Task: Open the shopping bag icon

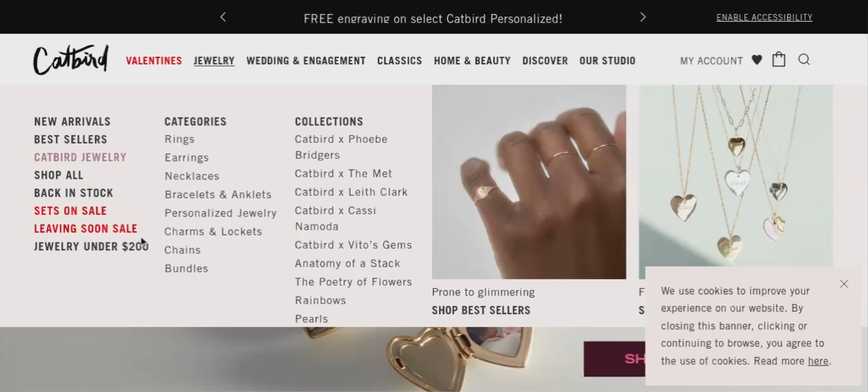Action: pos(779,59)
